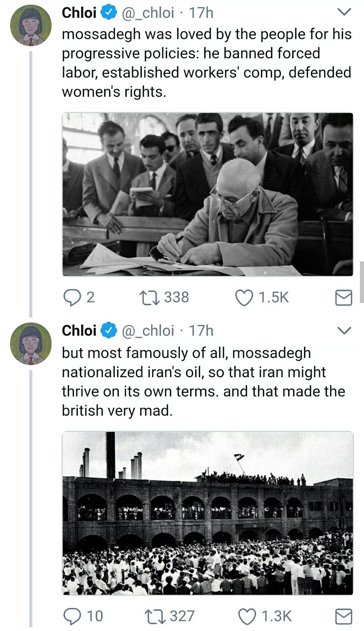Share first tweet via direct message
Screen dimensions: 364x631
coord(343,298)
